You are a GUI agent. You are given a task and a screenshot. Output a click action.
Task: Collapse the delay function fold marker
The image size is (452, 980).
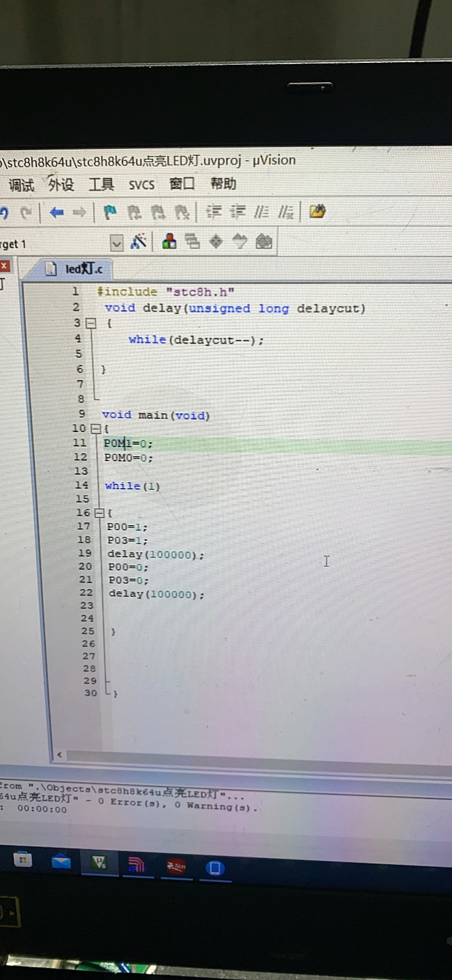pyautogui.click(x=91, y=324)
